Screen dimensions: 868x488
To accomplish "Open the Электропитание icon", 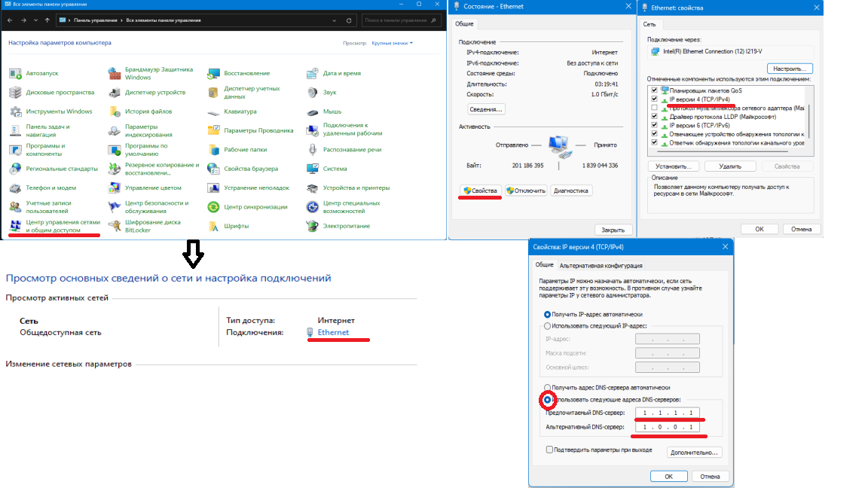I will tap(313, 226).
